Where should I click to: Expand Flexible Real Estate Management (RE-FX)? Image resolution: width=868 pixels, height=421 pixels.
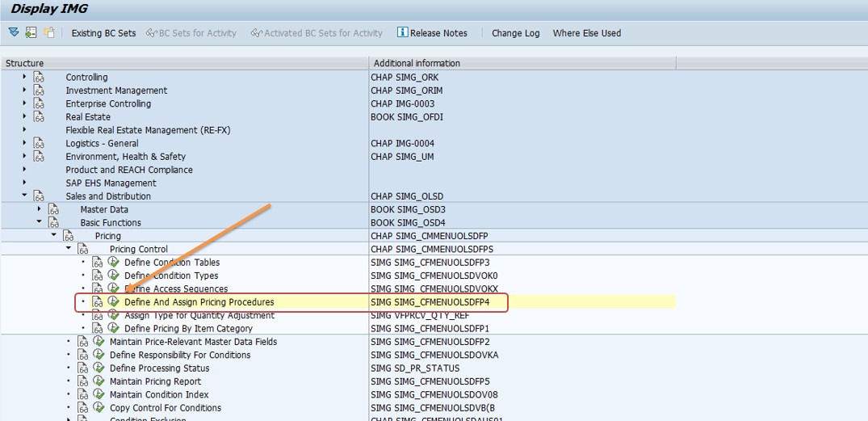[24, 130]
